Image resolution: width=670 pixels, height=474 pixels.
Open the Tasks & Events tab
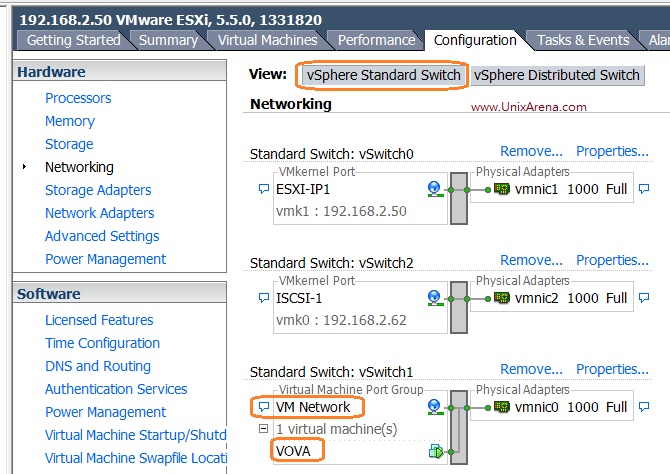[x=583, y=40]
